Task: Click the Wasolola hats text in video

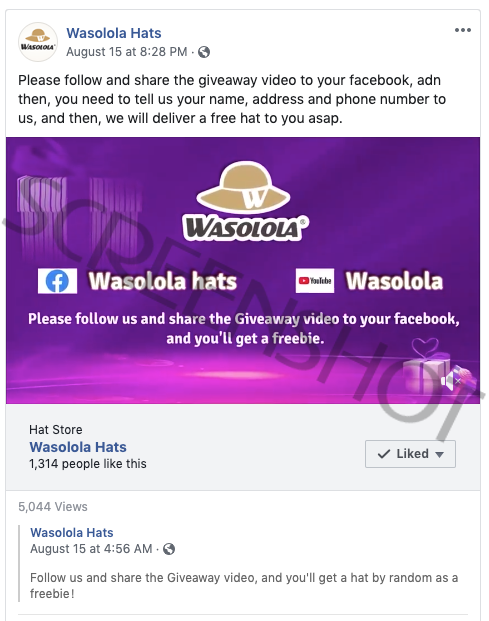Action: coord(163,281)
